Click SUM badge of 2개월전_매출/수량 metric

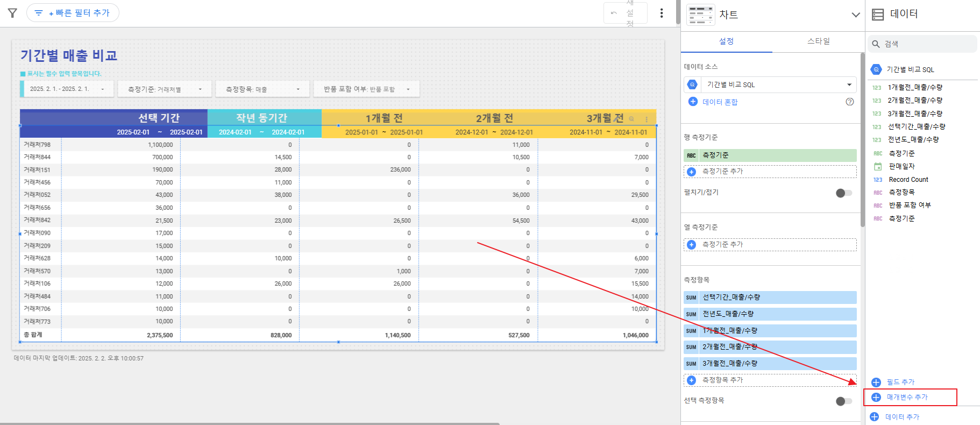[691, 347]
